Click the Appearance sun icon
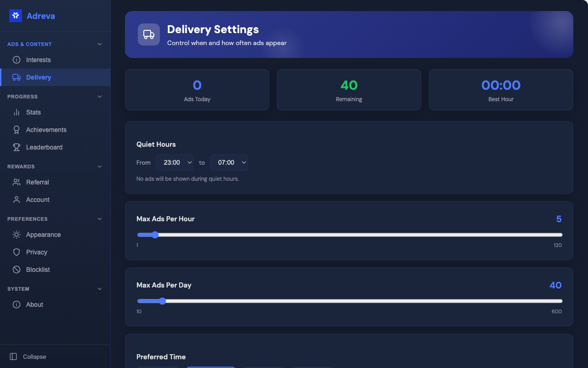The height and width of the screenshot is (368, 588). [x=17, y=235]
